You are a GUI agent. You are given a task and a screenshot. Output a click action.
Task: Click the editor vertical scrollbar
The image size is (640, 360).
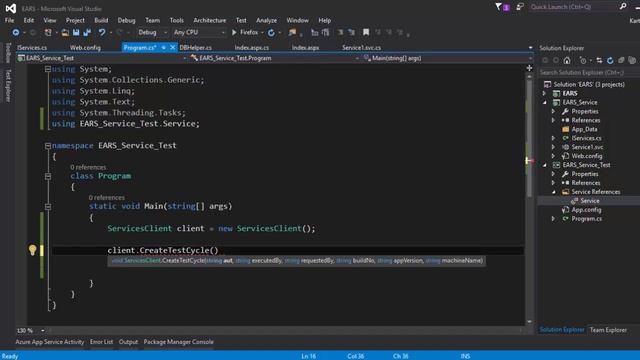(529, 139)
